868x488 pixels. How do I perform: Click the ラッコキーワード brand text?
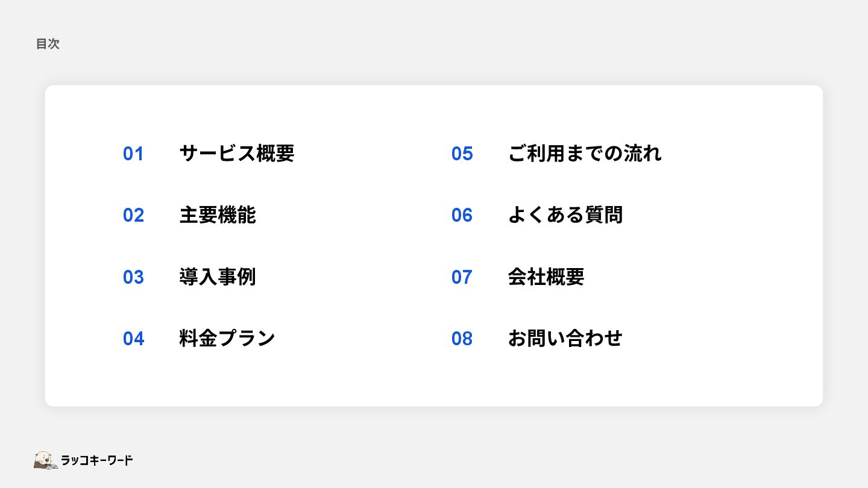[x=97, y=460]
